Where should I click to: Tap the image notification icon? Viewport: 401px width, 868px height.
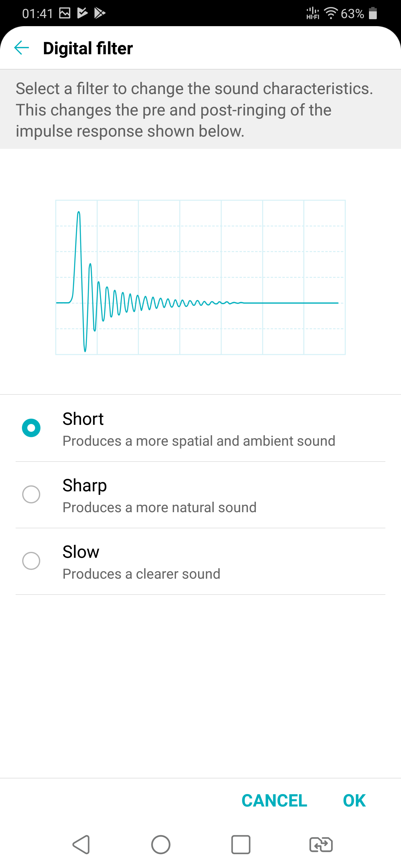65,13
